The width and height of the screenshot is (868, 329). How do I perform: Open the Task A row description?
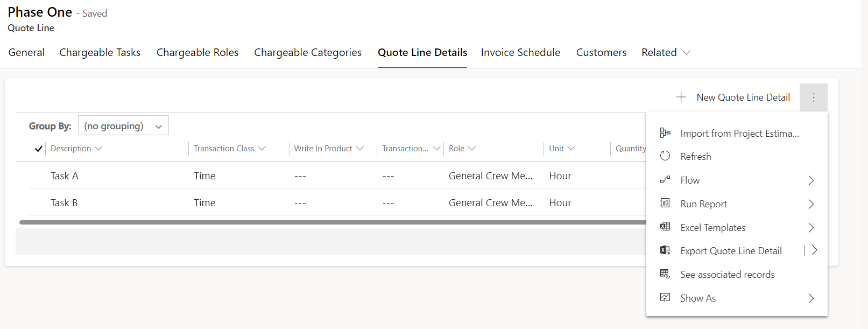coord(65,176)
